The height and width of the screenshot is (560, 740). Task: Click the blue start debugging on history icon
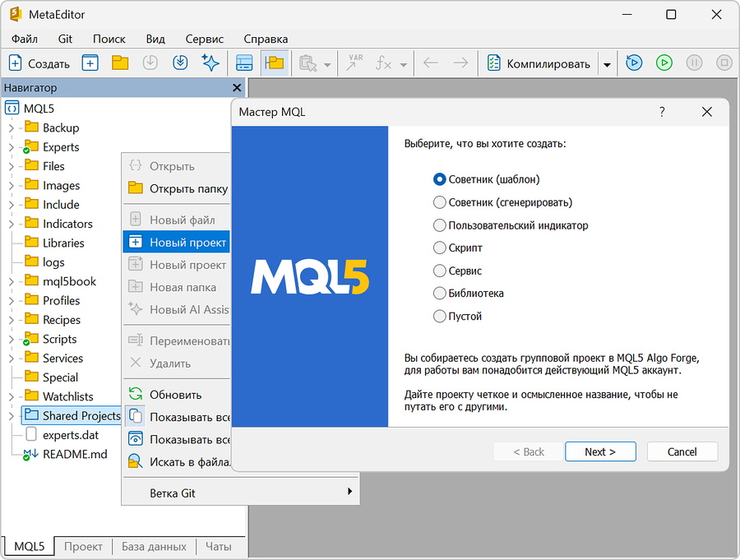click(x=634, y=62)
